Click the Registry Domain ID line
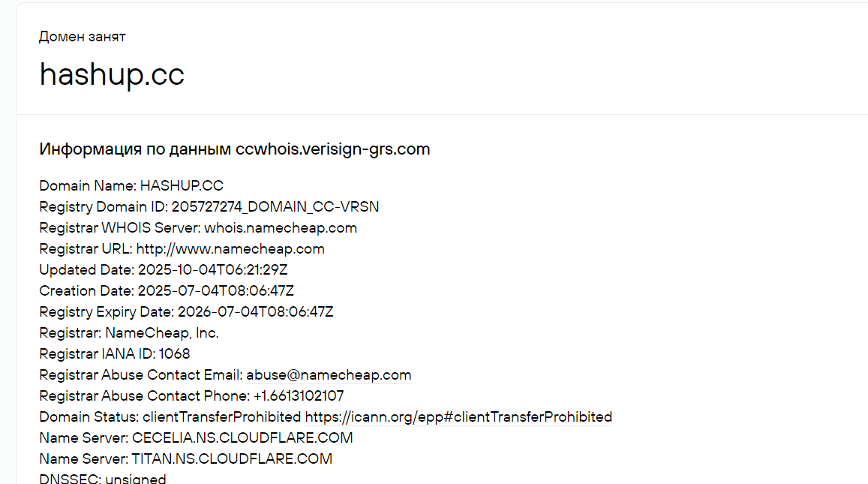This screenshot has height=484, width=868. tap(209, 206)
